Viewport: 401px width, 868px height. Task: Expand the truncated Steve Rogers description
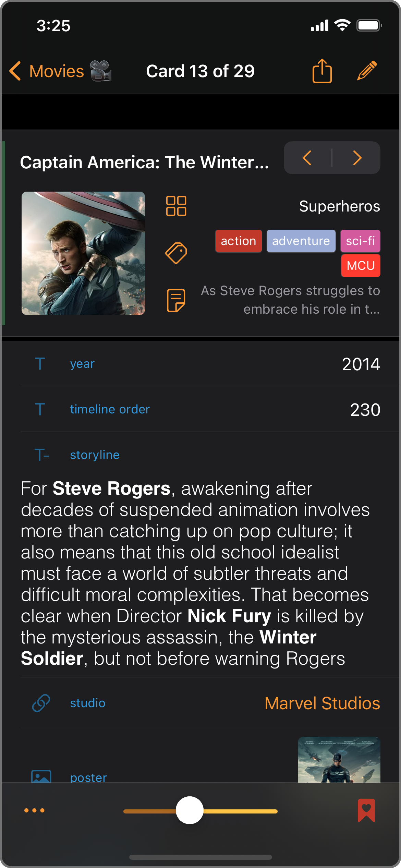pos(290,300)
